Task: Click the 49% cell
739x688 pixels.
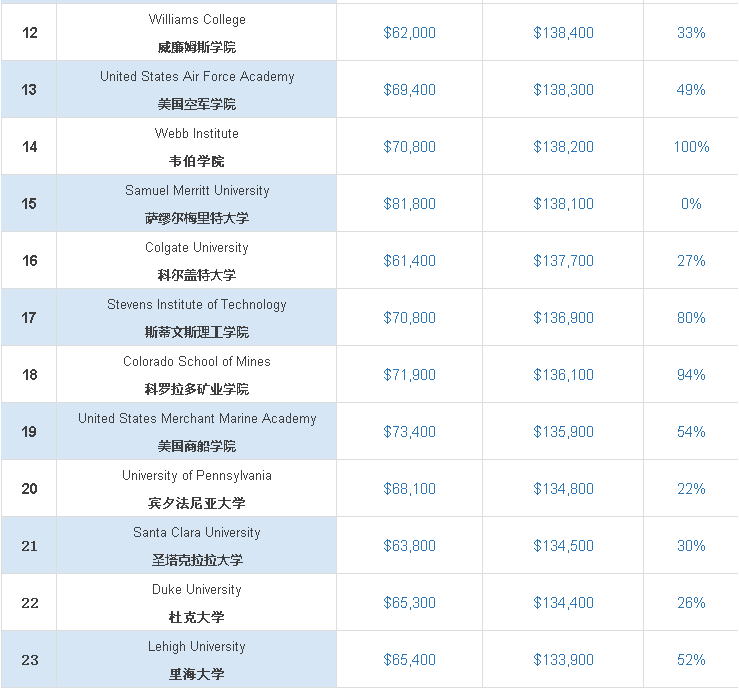Action: click(x=691, y=90)
